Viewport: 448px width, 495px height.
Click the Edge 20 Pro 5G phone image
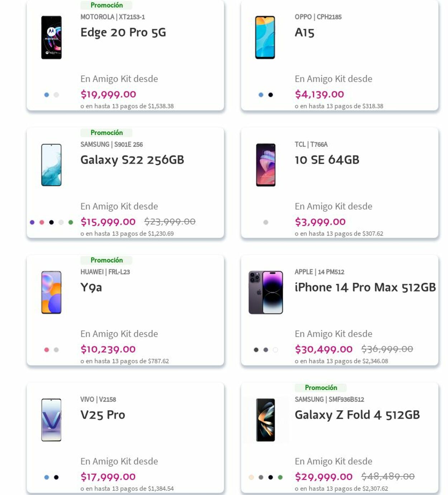click(x=51, y=37)
